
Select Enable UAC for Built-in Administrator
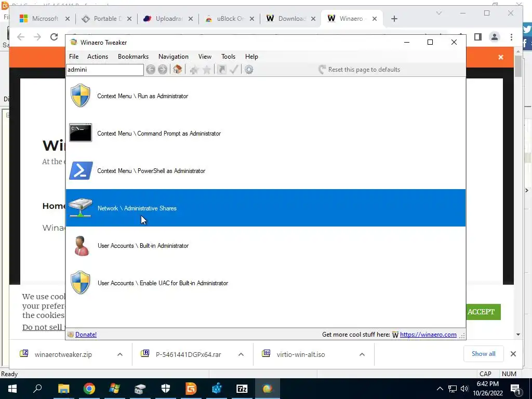265,283
